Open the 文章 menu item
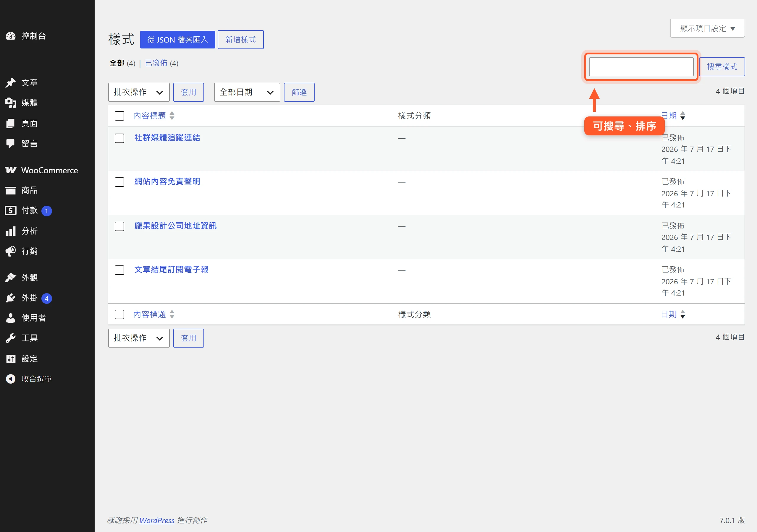This screenshot has width=757, height=532. pyautogui.click(x=47, y=82)
